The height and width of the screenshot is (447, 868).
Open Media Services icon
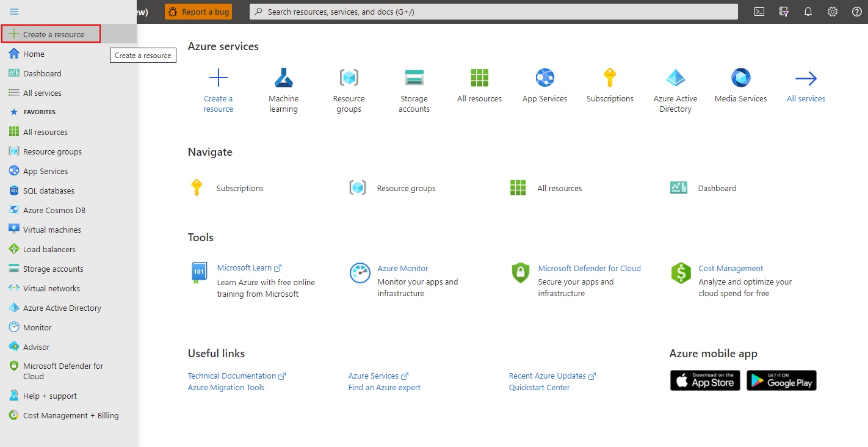741,78
